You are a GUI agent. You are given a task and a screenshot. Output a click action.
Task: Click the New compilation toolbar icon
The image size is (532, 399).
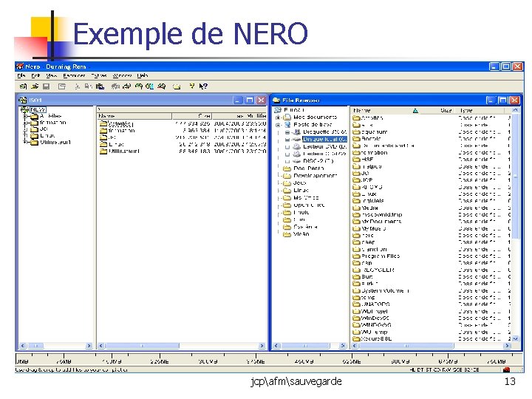pyautogui.click(x=23, y=86)
